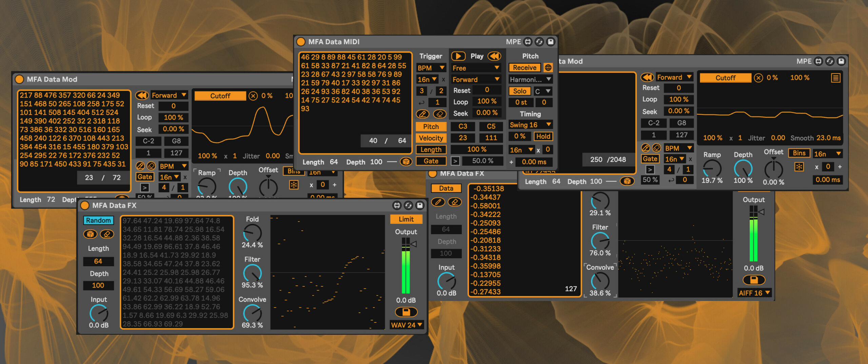
Task: Click the Pitch button left of C3
Action: click(x=431, y=127)
